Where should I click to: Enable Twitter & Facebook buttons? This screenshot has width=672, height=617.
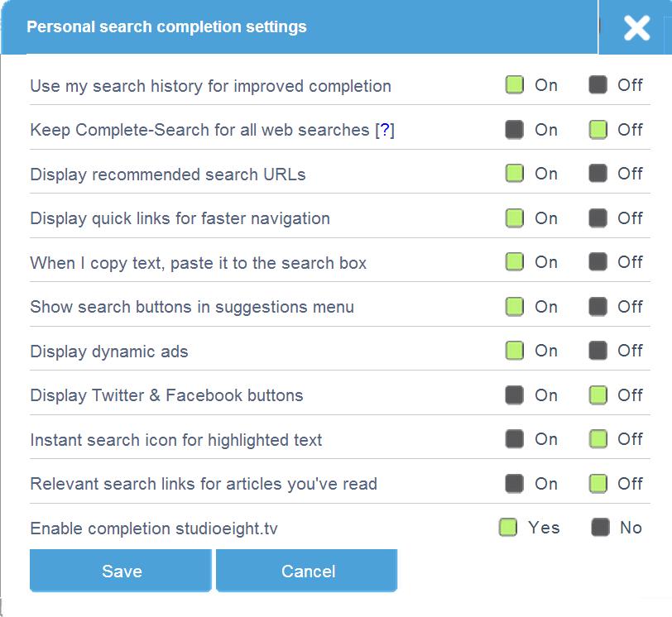click(515, 395)
